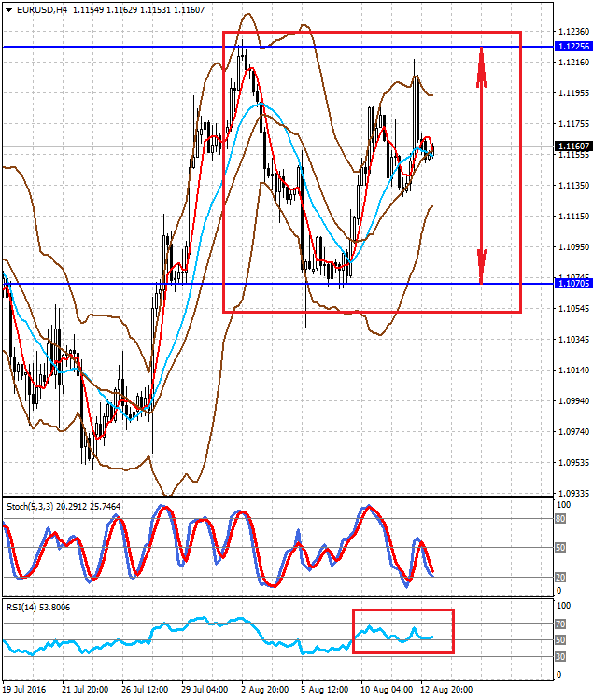Image resolution: width=593 pixels, height=700 pixels.
Task: Select the 26 Jul 12:00 time label
Action: 145,690
